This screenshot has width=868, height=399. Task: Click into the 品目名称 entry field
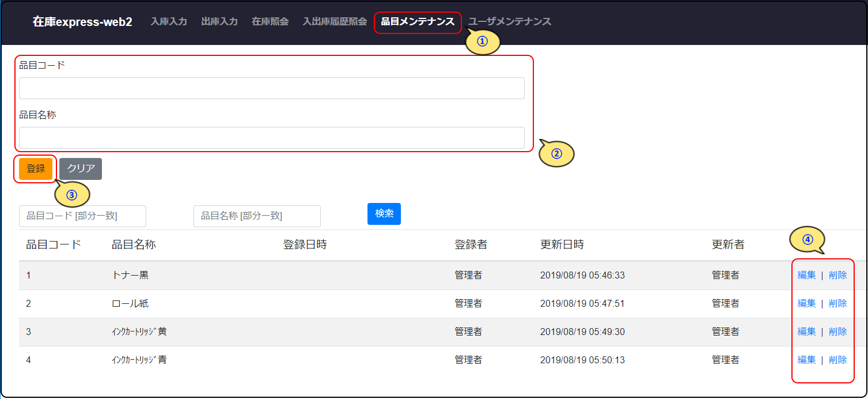click(x=271, y=138)
